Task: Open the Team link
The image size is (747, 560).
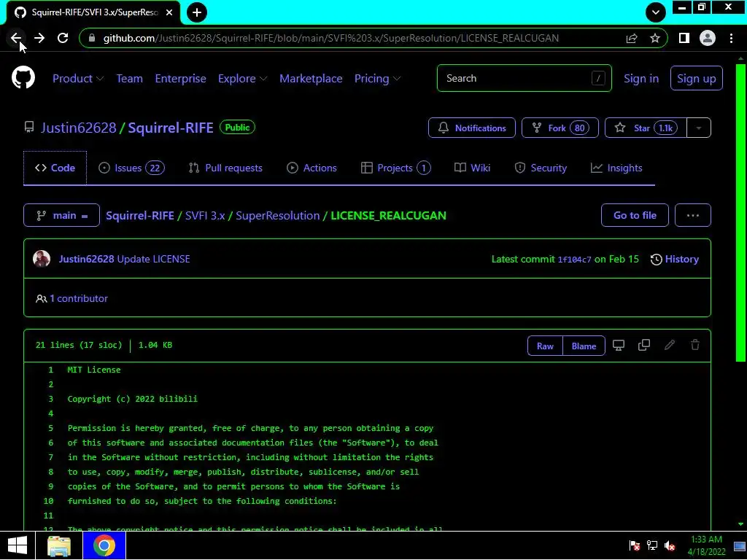Action: (x=130, y=79)
